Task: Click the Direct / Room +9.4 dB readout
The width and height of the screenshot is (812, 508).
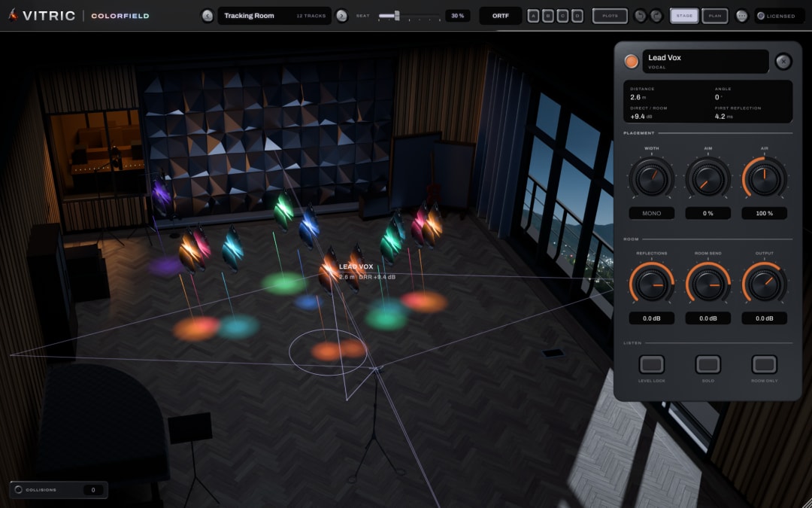Action: click(x=640, y=117)
